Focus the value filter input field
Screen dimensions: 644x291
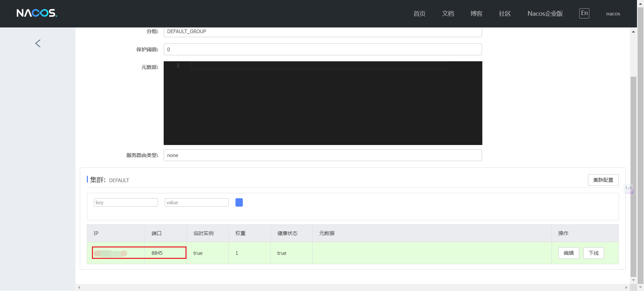point(197,202)
